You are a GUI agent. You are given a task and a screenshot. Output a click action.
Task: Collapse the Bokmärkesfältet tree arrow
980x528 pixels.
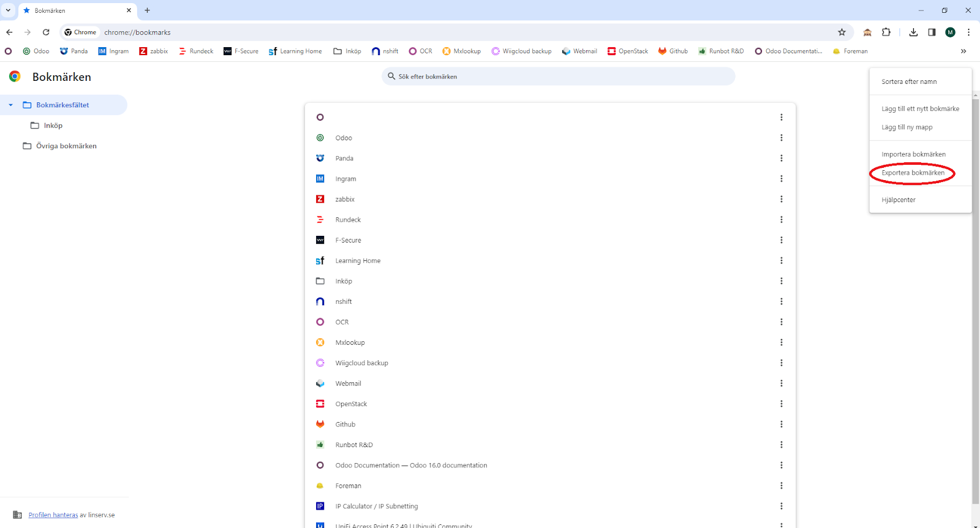[x=10, y=105]
